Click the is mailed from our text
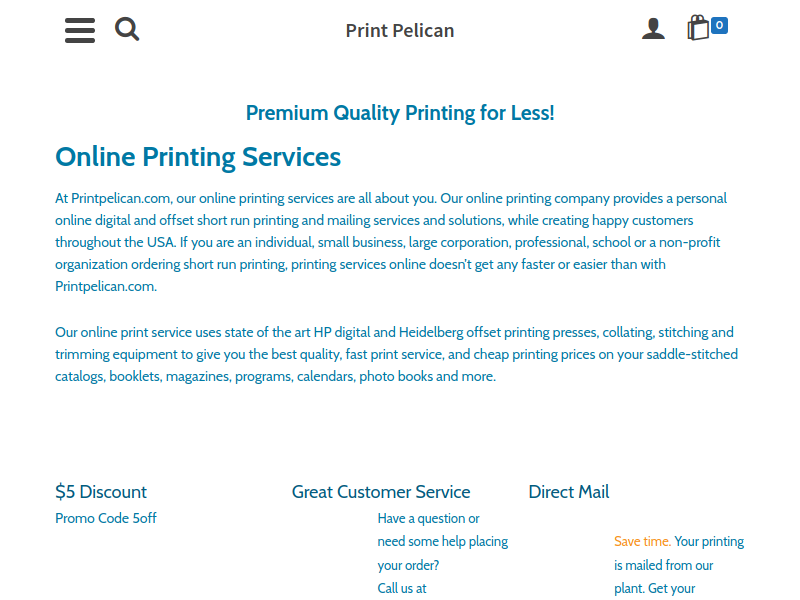800x600 pixels. 663,565
